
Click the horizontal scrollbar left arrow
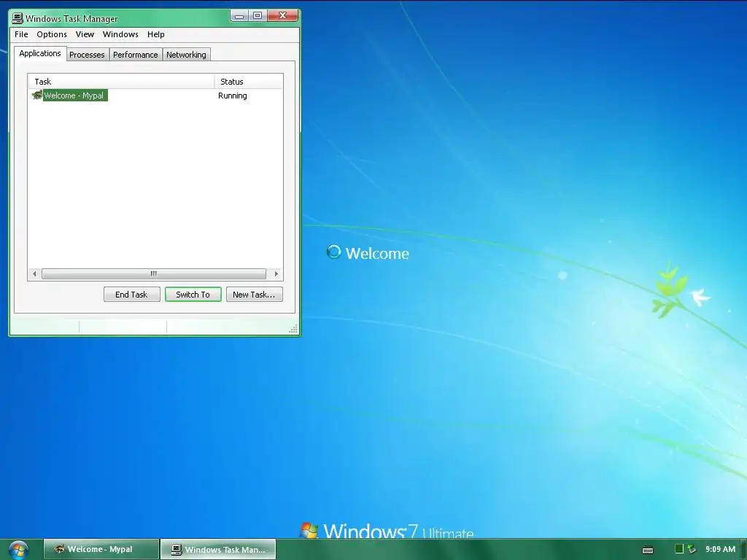(x=34, y=274)
